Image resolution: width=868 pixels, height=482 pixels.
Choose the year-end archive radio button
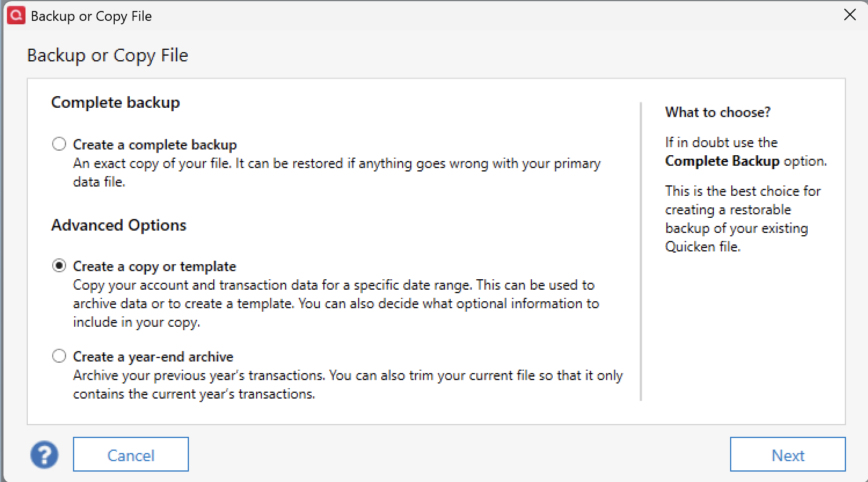pyautogui.click(x=59, y=356)
